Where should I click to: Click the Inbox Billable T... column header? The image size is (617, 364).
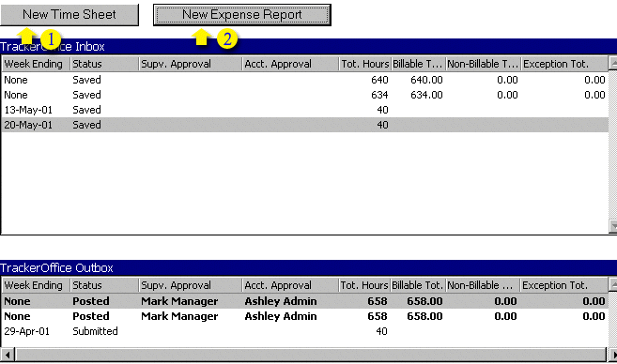pyautogui.click(x=418, y=64)
